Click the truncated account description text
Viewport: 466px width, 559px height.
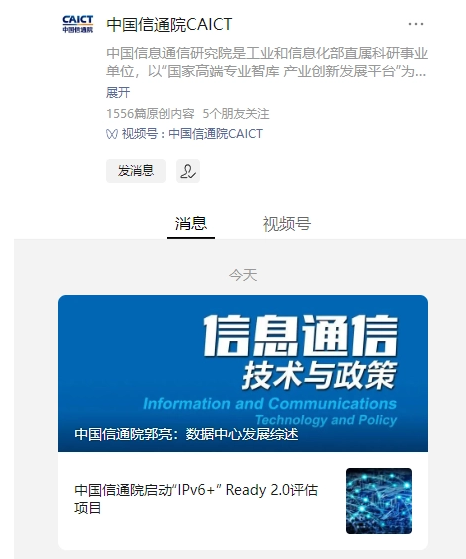267,62
